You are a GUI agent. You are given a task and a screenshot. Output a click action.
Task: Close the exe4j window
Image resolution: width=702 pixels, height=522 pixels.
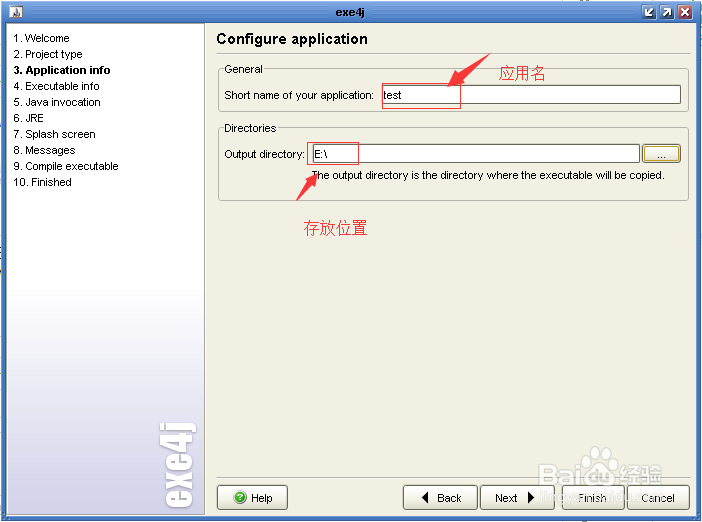click(x=685, y=12)
